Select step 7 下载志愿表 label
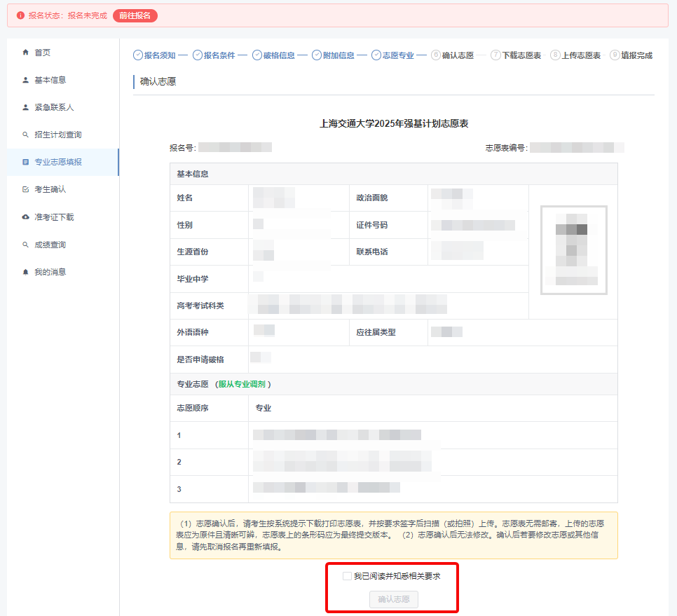This screenshot has height=616, width=677. click(x=521, y=55)
